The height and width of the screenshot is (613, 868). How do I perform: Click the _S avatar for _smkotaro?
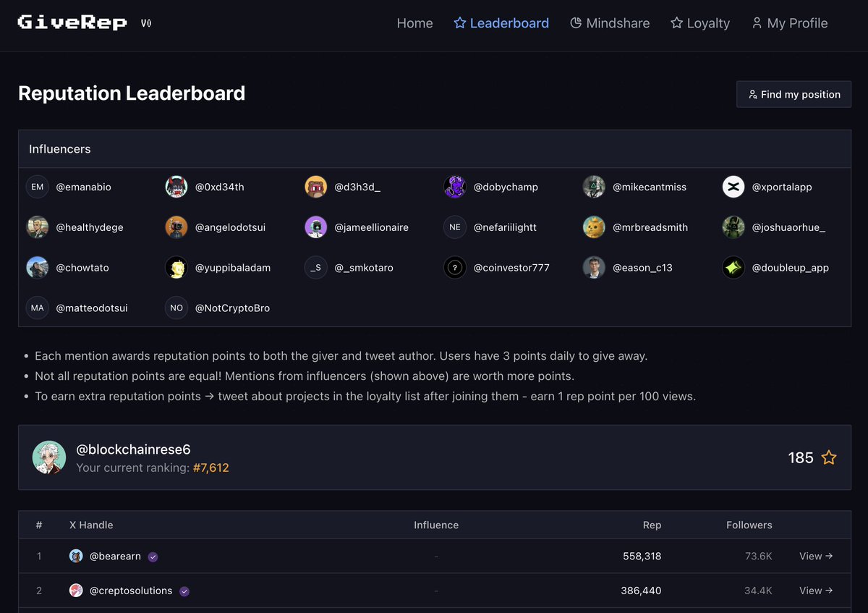point(316,268)
